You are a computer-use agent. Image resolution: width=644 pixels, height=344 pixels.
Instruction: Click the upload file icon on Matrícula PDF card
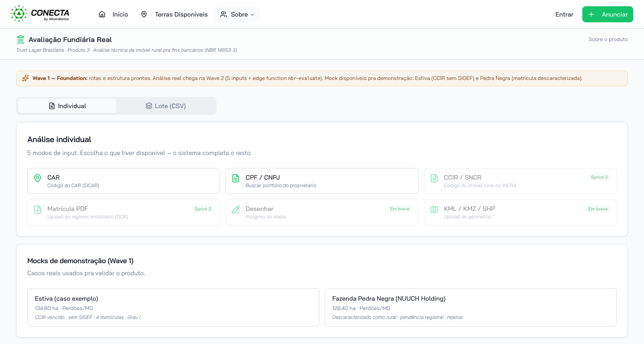click(38, 210)
